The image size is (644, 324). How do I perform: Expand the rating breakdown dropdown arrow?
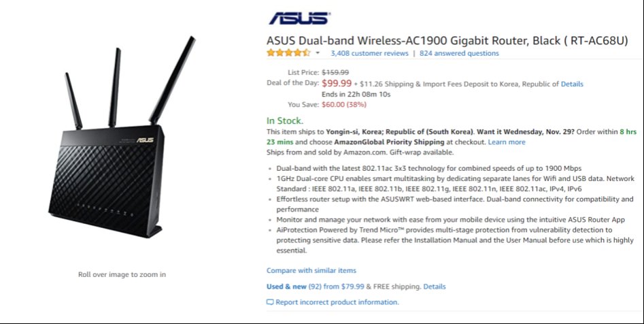(317, 53)
